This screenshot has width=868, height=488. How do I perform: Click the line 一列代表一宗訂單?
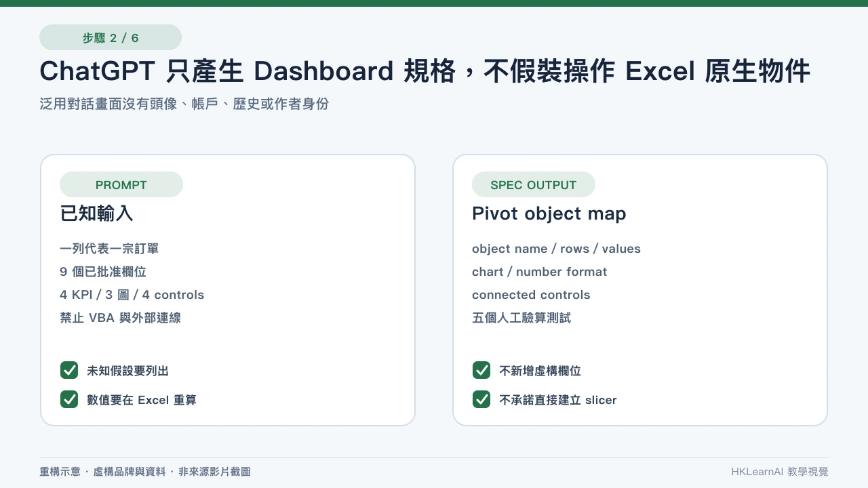[109, 249]
